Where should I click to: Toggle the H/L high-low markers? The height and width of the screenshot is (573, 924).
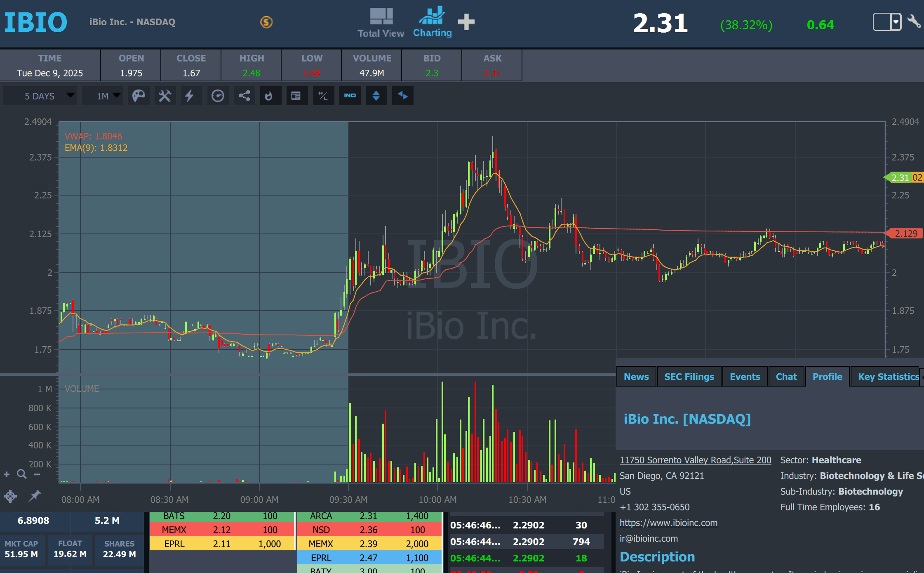click(x=323, y=96)
